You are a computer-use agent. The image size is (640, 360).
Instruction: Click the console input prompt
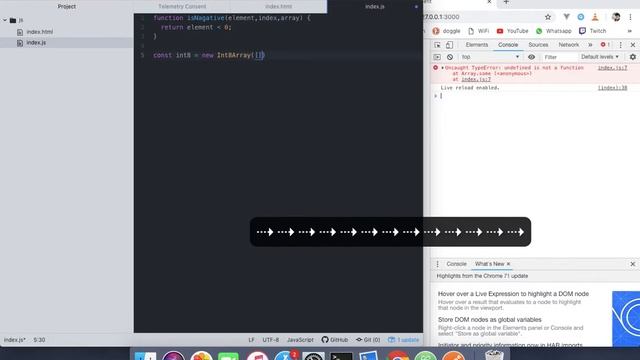(x=535, y=96)
